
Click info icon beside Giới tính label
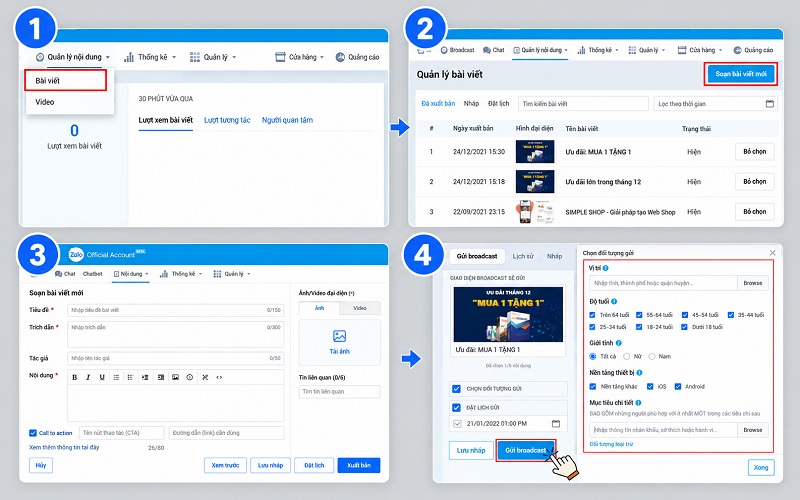pos(619,343)
